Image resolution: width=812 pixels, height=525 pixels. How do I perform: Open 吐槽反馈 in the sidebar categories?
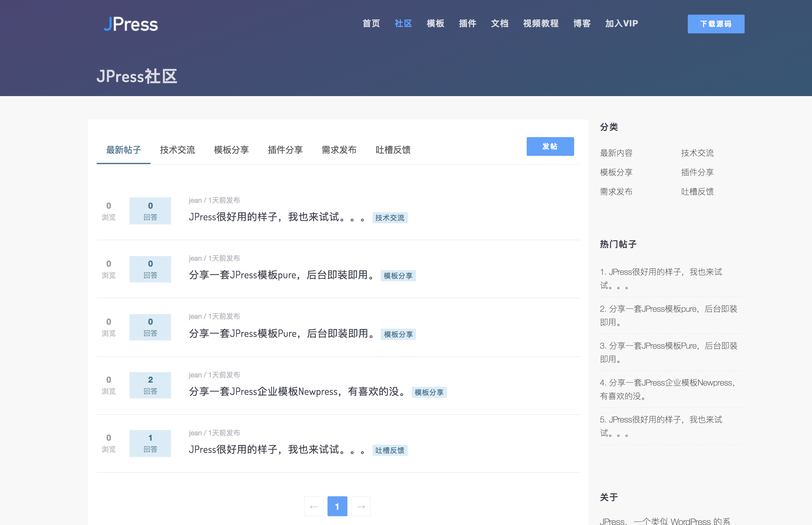coord(697,192)
